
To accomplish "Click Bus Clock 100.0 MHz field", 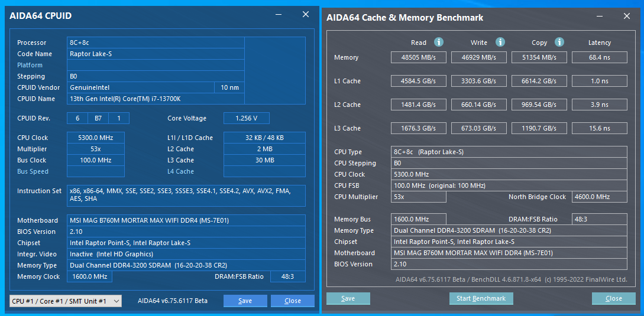I will click(96, 160).
